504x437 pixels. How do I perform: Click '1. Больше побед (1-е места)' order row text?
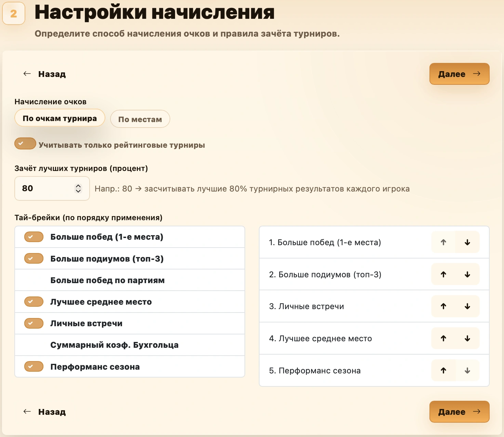click(325, 242)
